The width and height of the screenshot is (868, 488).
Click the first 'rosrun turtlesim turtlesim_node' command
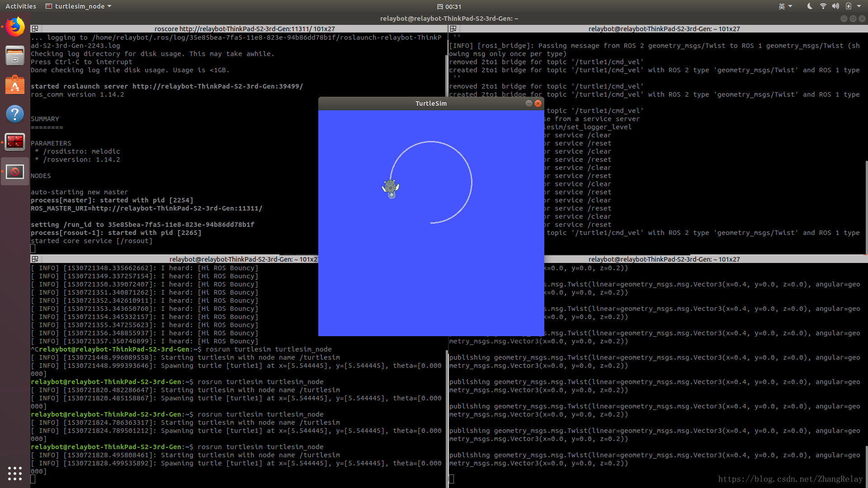click(269, 349)
